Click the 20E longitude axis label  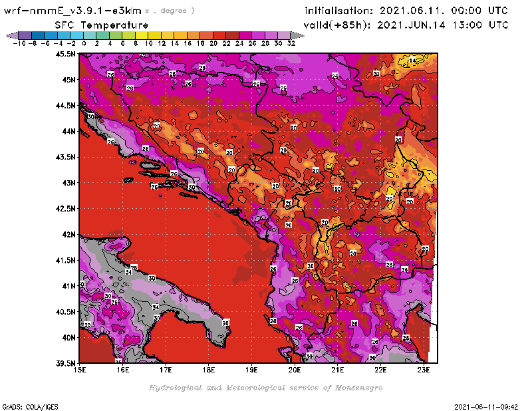click(295, 370)
